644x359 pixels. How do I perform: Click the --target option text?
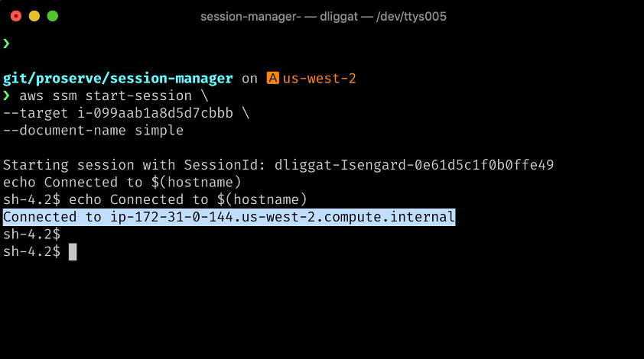tap(36, 113)
